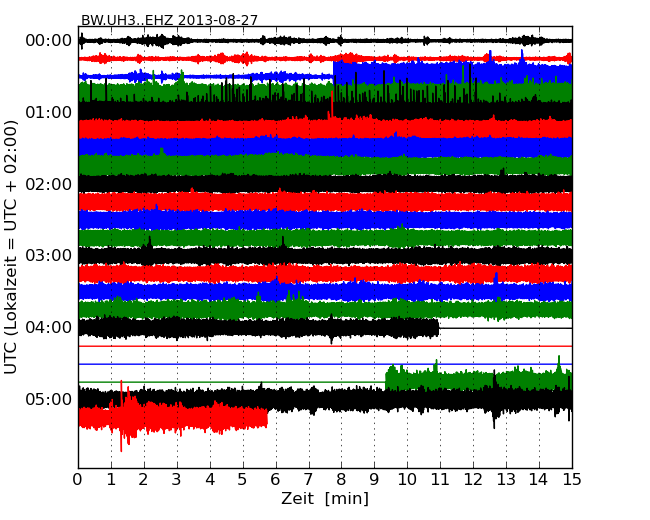This screenshot has height=520, width=650.
Task: Click the 00:00 y-axis tick label
Action: 49,41
